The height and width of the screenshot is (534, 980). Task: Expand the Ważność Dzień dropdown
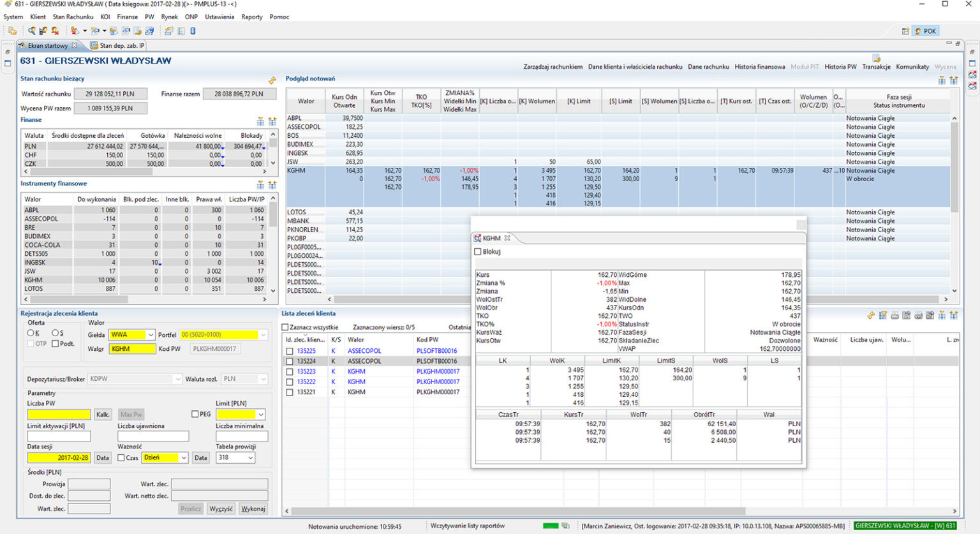184,458
